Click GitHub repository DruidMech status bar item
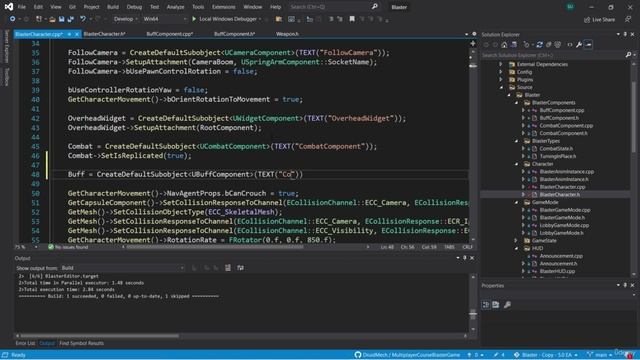This screenshot has width=640, height=360. point(407,355)
